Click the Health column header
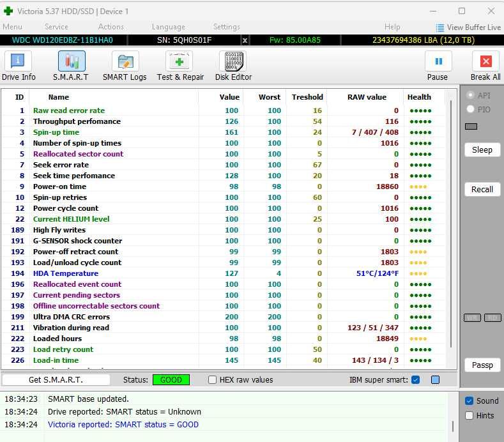Image resolution: width=504 pixels, height=442 pixels. click(419, 97)
